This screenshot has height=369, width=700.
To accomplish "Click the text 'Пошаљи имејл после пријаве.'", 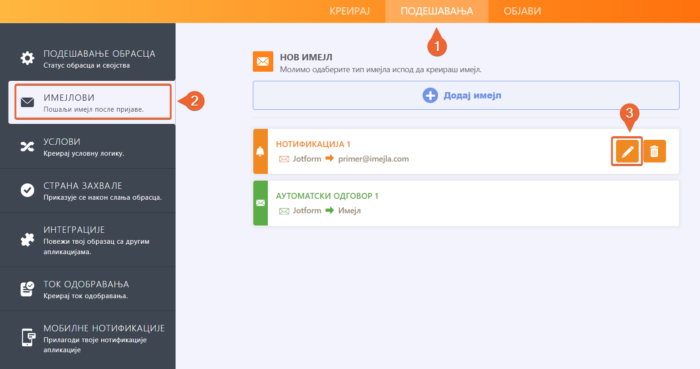I will tap(93, 109).
